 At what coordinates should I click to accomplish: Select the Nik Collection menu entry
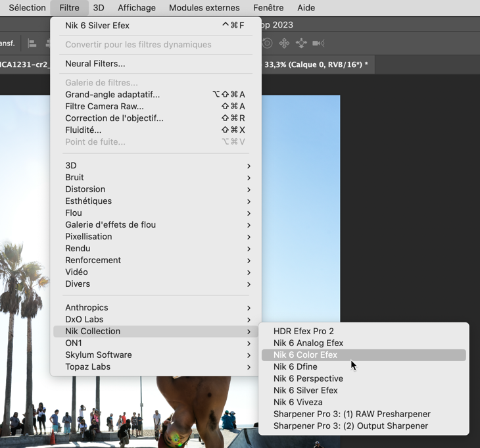click(x=156, y=332)
